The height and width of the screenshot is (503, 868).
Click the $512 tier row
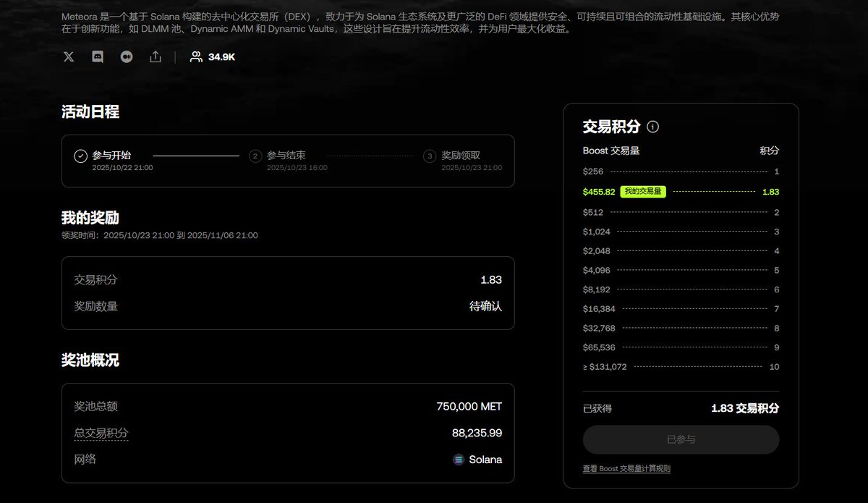coord(681,212)
